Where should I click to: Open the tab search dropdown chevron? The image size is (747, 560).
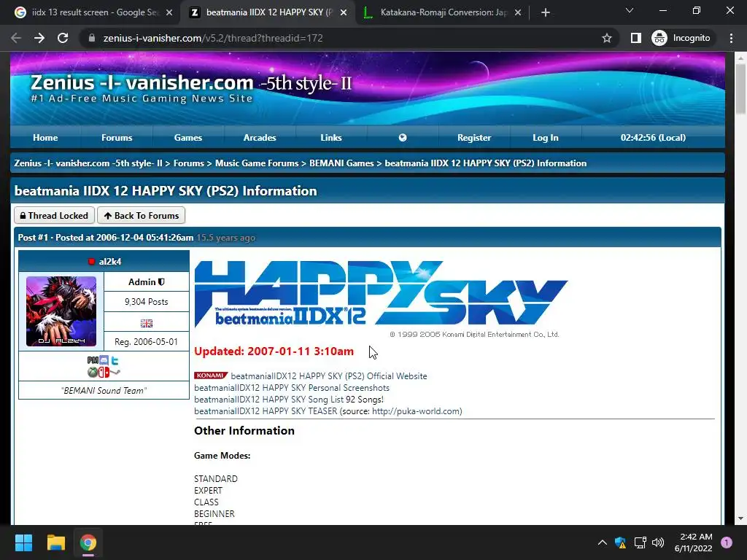pyautogui.click(x=630, y=10)
